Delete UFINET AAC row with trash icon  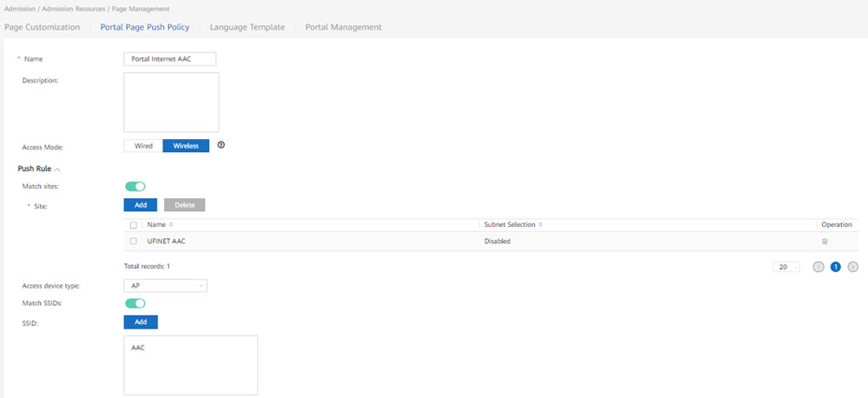pos(824,242)
